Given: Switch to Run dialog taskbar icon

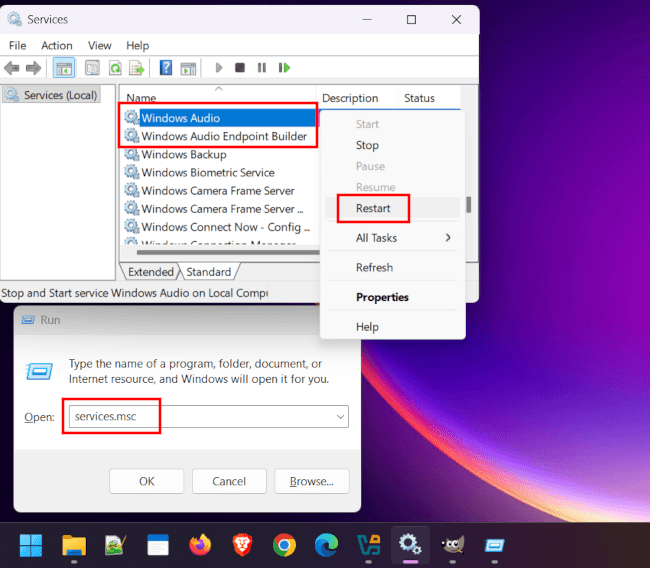Looking at the screenshot, I should pyautogui.click(x=495, y=545).
